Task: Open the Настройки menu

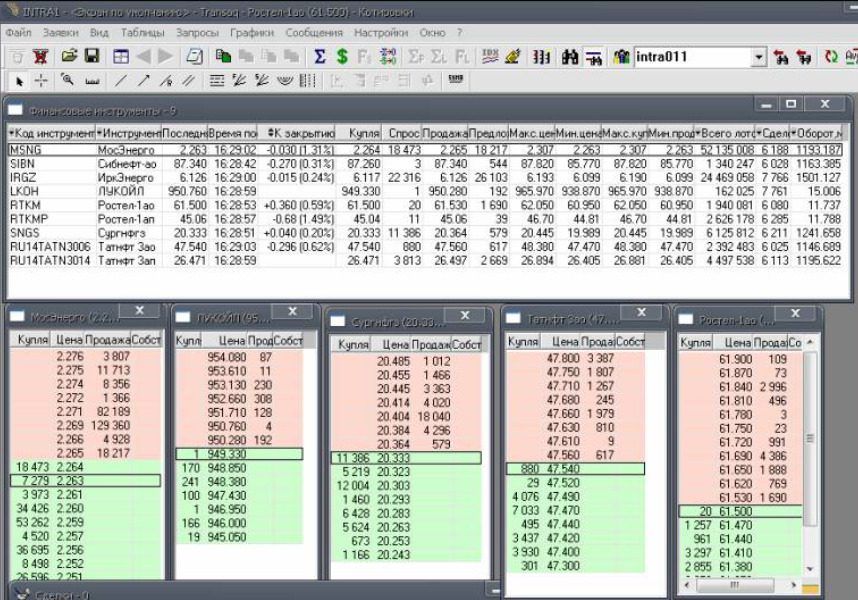Action: tap(381, 33)
